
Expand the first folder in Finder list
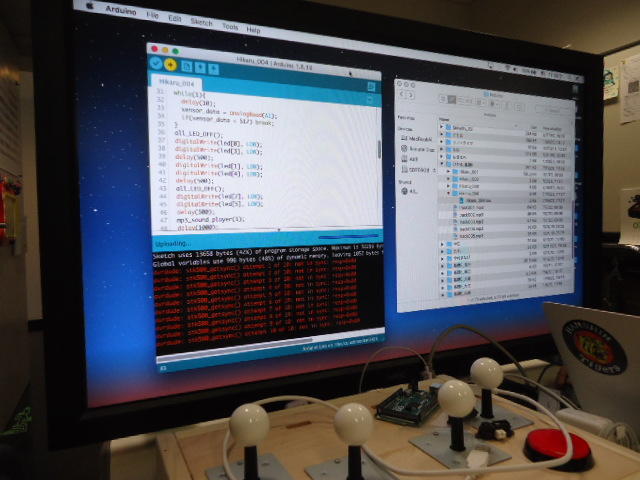click(441, 127)
